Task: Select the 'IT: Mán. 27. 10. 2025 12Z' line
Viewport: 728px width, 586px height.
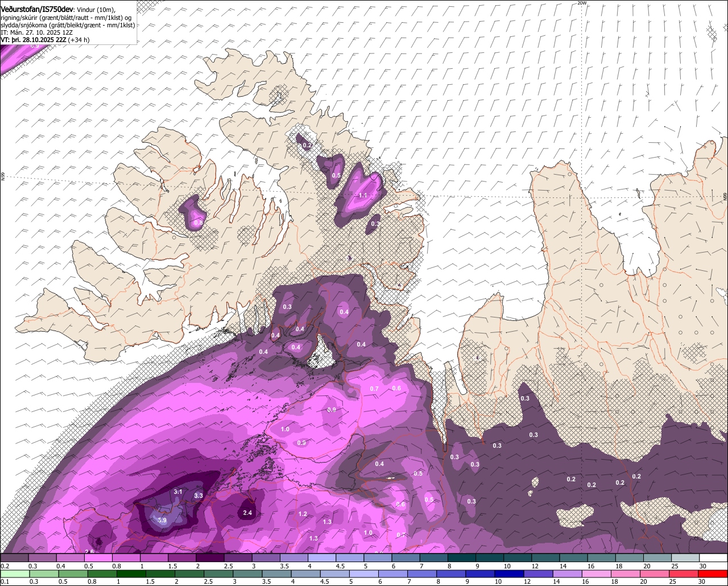Action: pyautogui.click(x=36, y=32)
